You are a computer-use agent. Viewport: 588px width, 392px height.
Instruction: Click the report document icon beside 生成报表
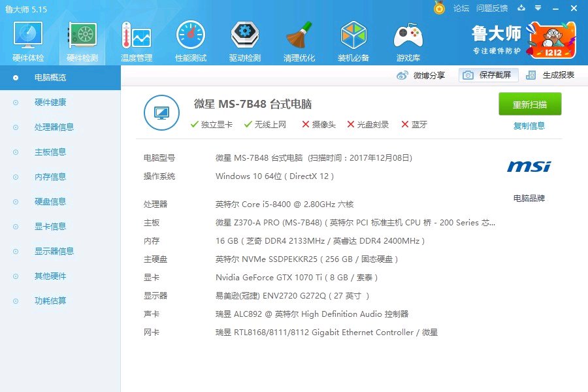[x=531, y=75]
